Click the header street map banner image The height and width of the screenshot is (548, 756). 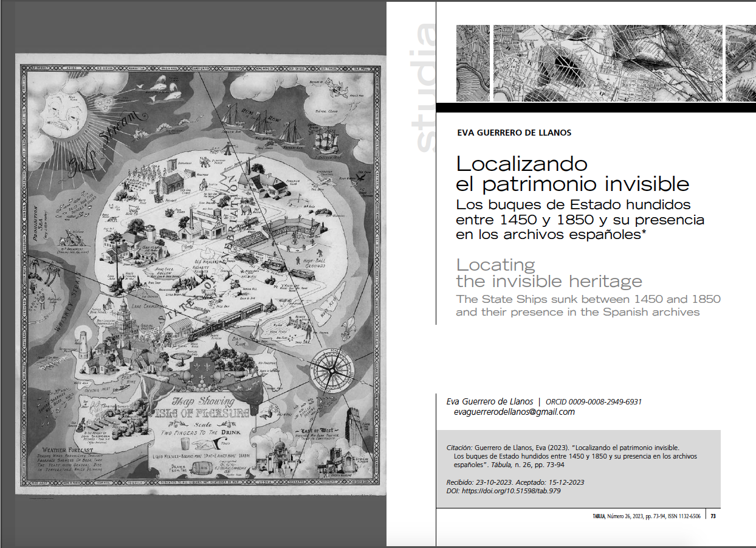pos(606,63)
